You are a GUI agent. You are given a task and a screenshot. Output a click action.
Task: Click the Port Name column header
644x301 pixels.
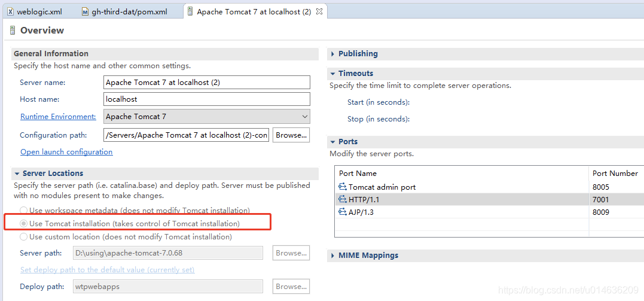coord(462,173)
